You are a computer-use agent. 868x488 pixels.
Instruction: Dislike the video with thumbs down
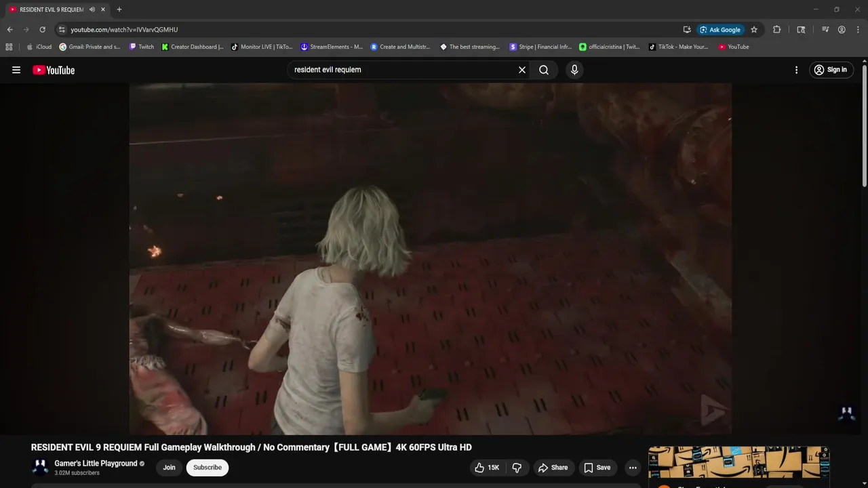(x=517, y=468)
